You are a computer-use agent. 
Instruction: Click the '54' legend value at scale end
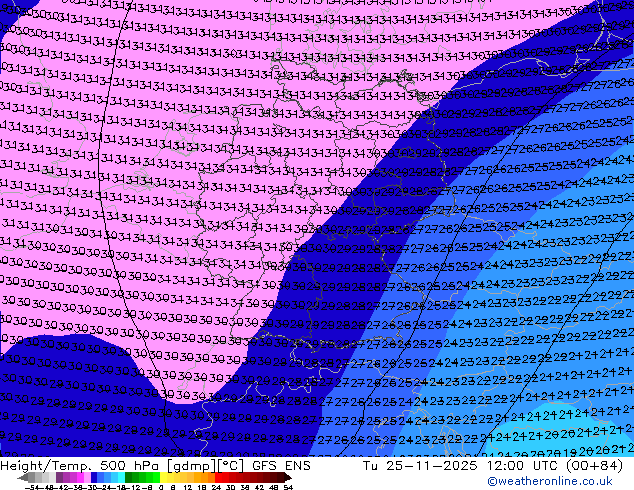[288, 487]
